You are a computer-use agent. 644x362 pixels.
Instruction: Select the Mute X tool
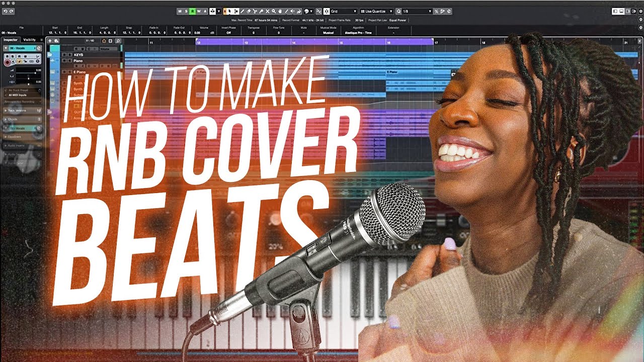click(267, 11)
